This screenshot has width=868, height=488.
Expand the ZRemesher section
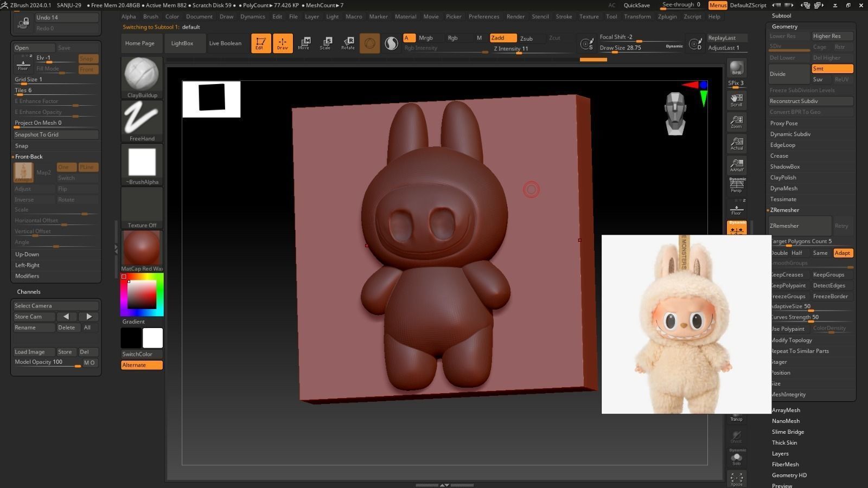pyautogui.click(x=784, y=210)
